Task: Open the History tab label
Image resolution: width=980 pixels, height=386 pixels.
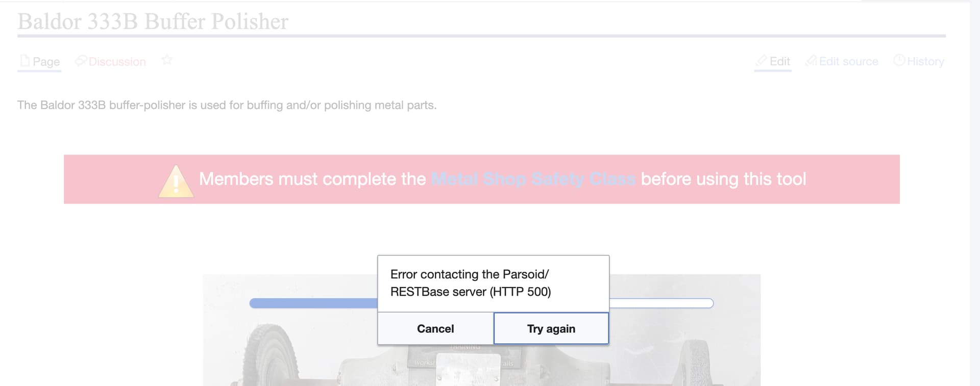Action: 925,61
